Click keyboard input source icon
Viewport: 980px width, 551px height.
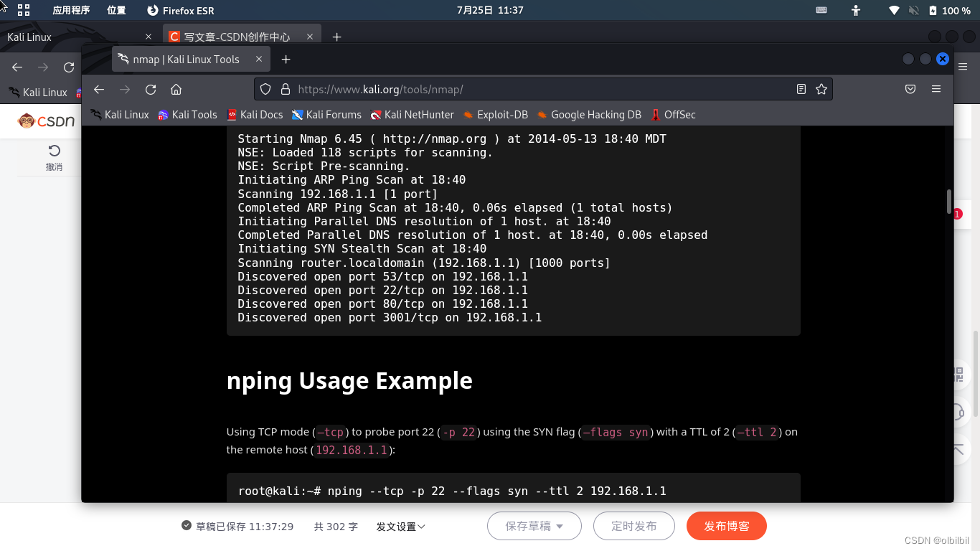[x=821, y=10]
